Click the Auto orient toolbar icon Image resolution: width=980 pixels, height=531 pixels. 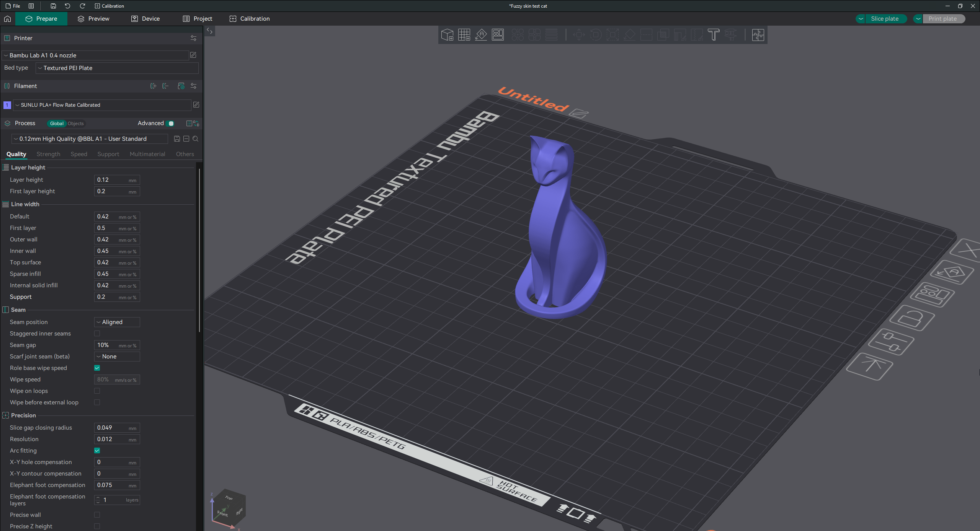point(481,35)
